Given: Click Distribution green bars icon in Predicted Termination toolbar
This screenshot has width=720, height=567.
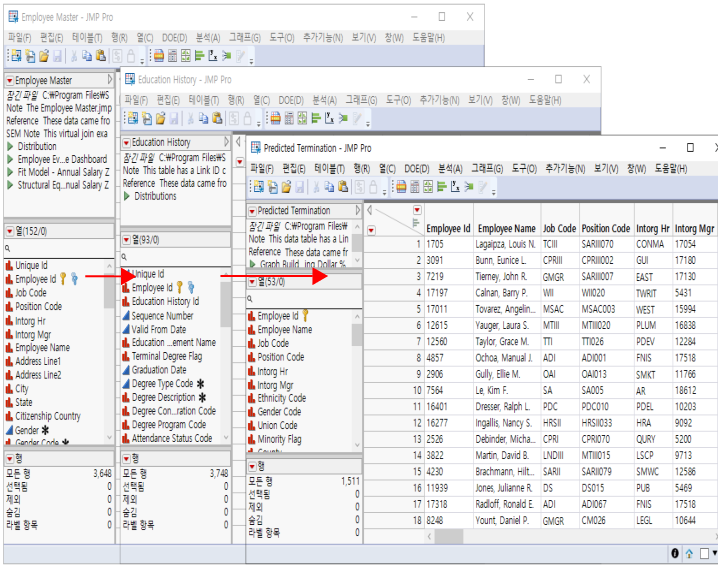Looking at the screenshot, I should [x=441, y=187].
